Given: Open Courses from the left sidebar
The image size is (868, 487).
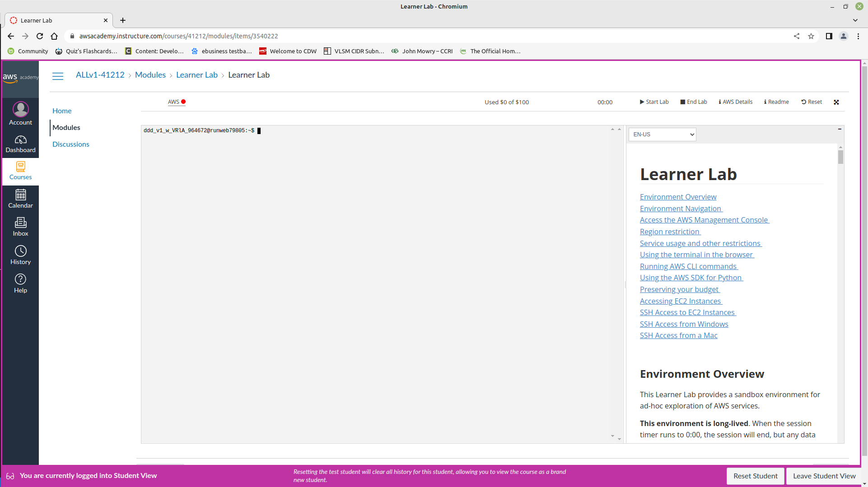Looking at the screenshot, I should [x=20, y=171].
